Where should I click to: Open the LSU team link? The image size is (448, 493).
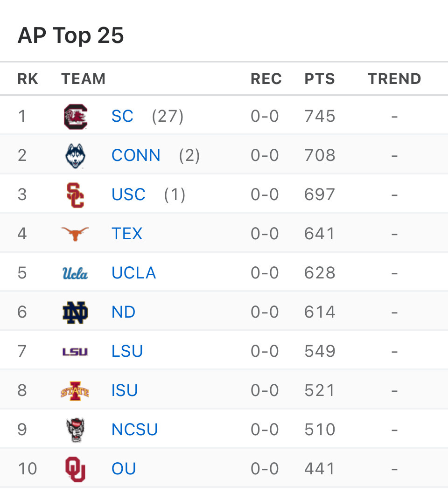point(127,351)
